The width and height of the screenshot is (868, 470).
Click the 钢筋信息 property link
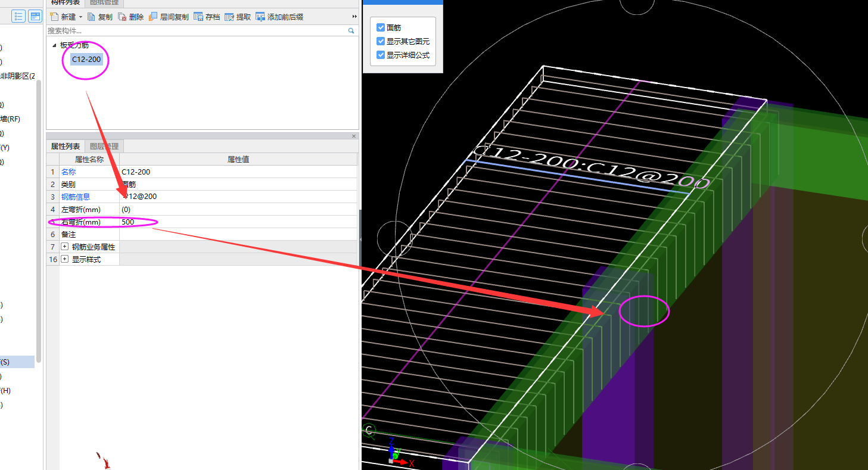click(x=76, y=197)
